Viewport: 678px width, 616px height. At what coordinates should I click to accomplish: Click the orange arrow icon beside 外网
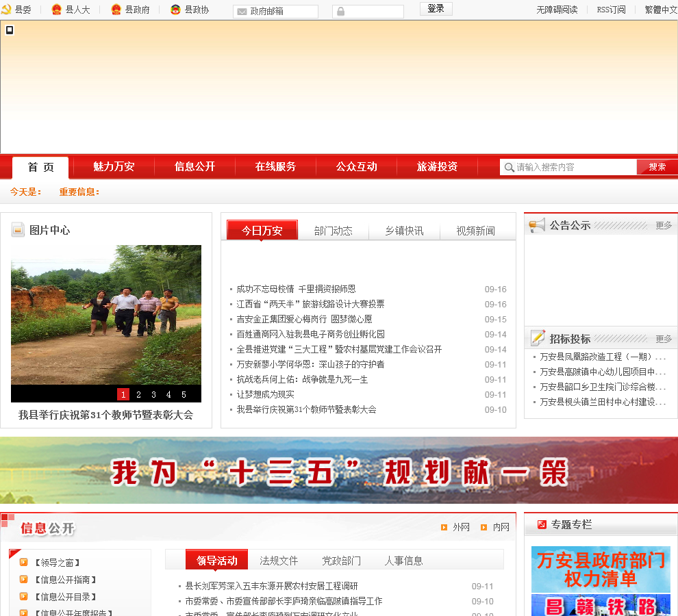(444, 527)
